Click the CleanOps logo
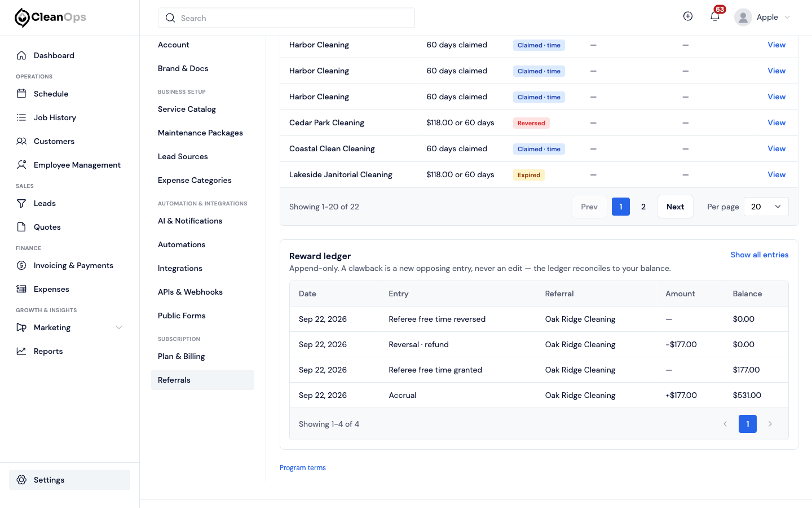This screenshot has width=812, height=508. pos(50,17)
